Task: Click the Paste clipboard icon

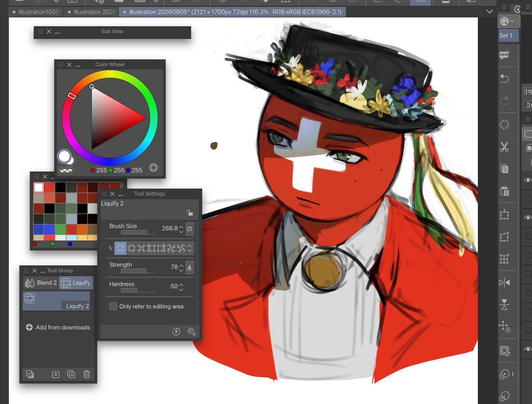Action: pos(504,191)
